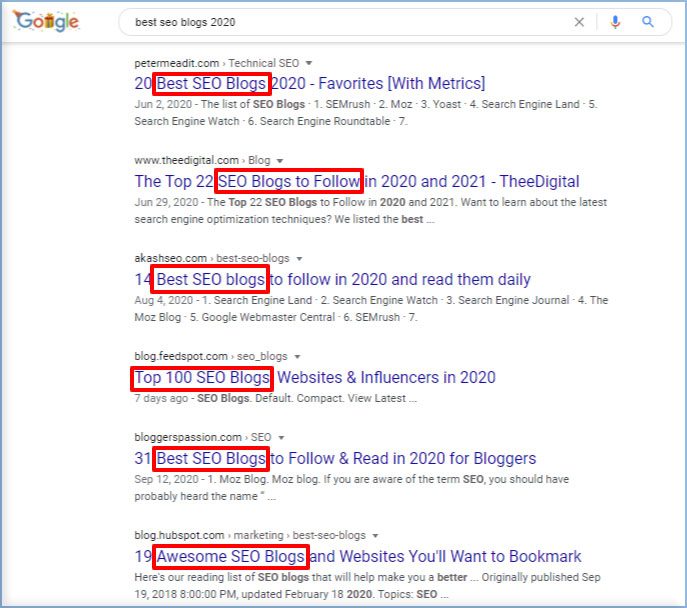Click the akashseo.com › best-seo-blogs breadcrumb
This screenshot has width=687, height=608.
(x=212, y=258)
